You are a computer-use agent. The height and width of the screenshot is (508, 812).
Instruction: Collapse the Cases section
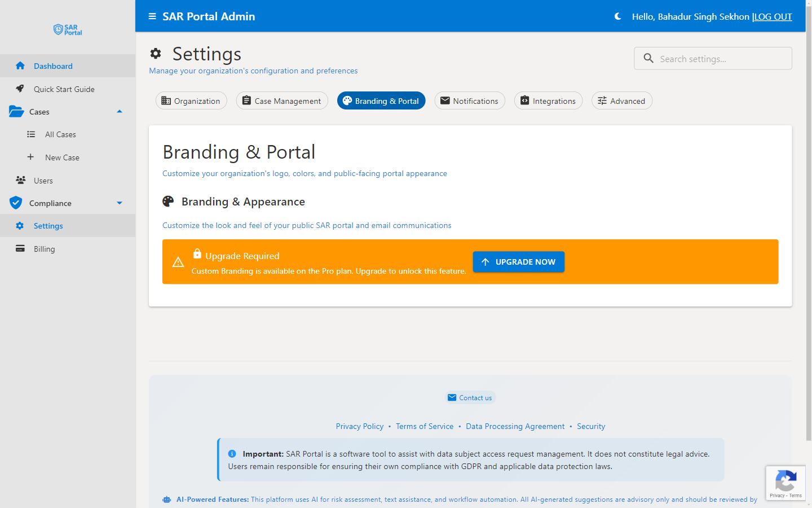(x=120, y=111)
